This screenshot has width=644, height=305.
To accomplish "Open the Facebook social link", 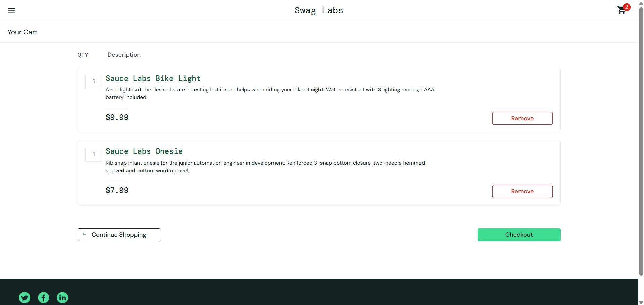I will pos(43,297).
